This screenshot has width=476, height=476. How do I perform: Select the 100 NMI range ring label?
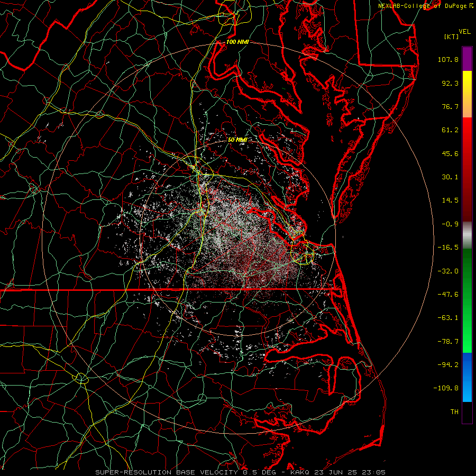237,42
